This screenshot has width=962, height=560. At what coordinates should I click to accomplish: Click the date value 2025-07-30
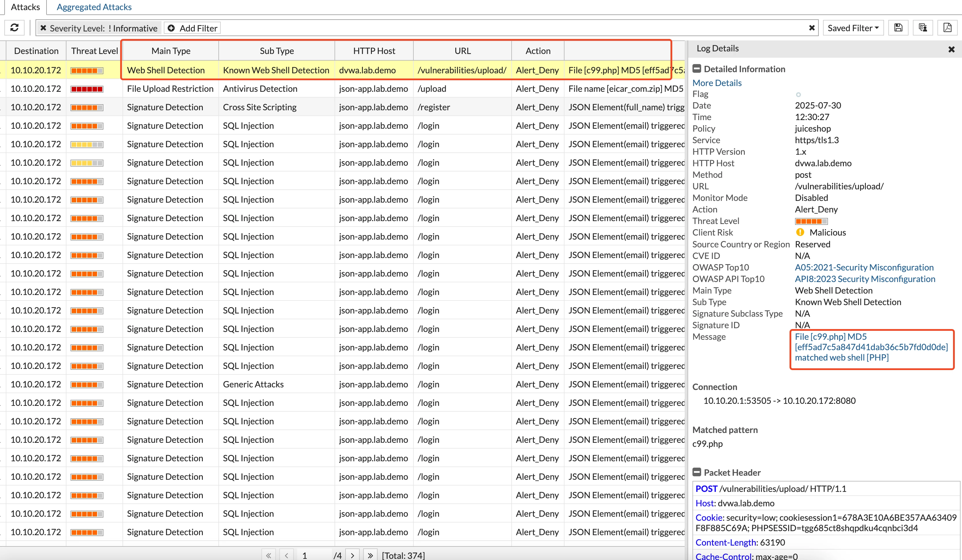click(818, 105)
